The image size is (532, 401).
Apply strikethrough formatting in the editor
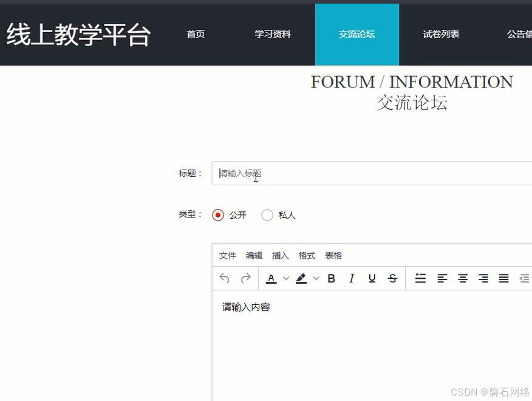coord(392,278)
